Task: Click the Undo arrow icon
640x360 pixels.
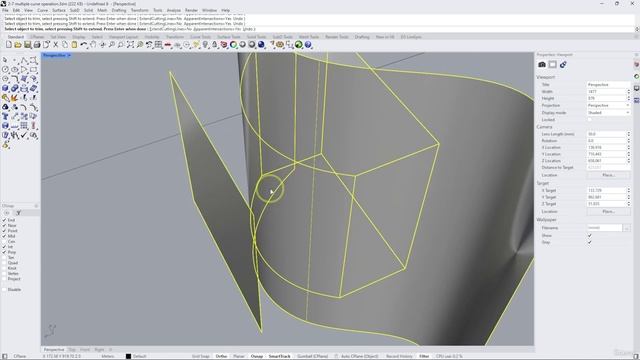Action: (84, 44)
